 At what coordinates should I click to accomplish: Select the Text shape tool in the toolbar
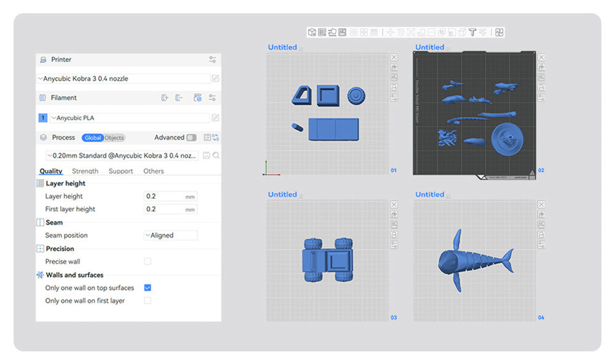tap(472, 32)
